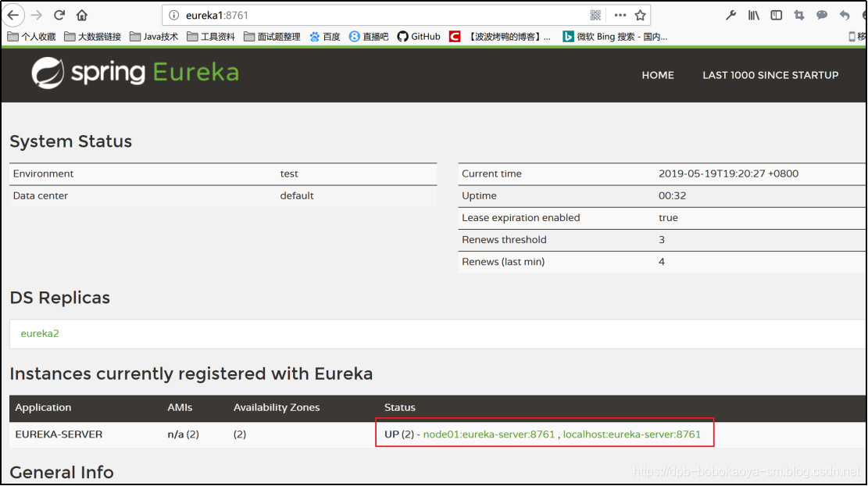Show site information icon in address bar
This screenshot has height=486, width=868.
[x=173, y=16]
